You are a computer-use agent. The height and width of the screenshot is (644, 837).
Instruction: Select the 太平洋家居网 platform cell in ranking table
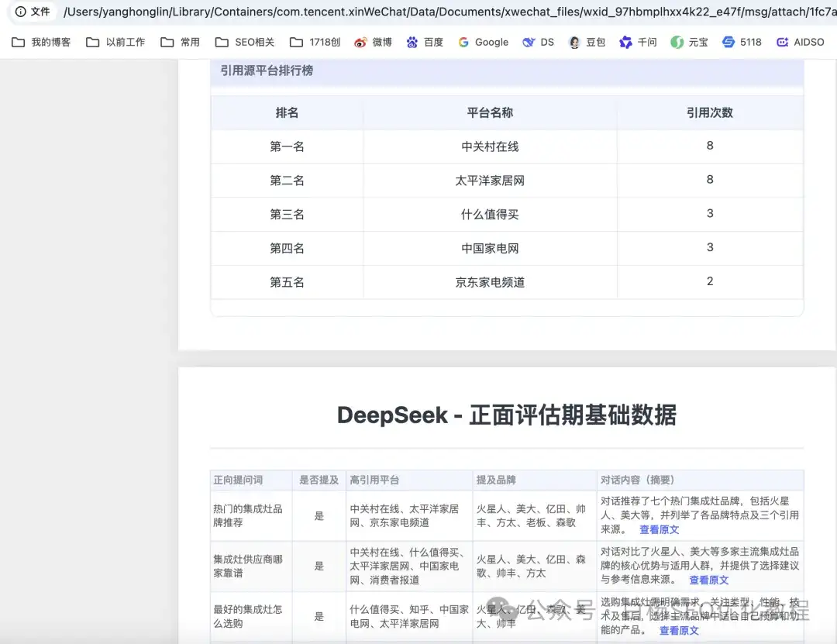click(490, 181)
